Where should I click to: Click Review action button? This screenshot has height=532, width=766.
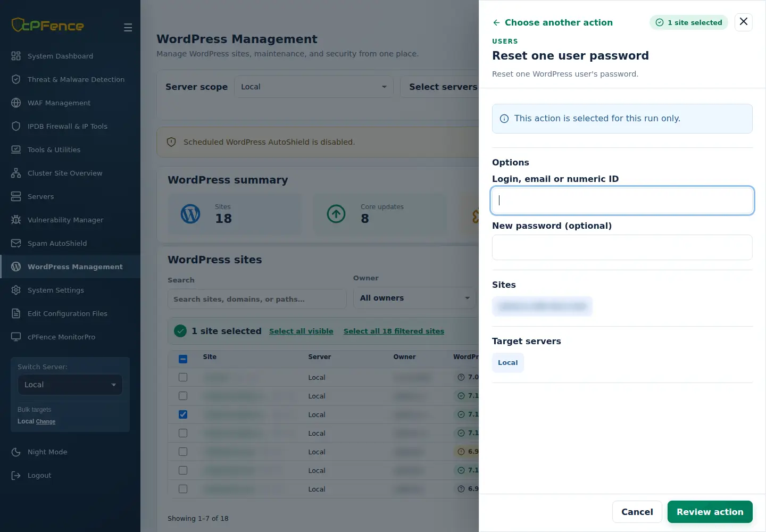coord(710,512)
